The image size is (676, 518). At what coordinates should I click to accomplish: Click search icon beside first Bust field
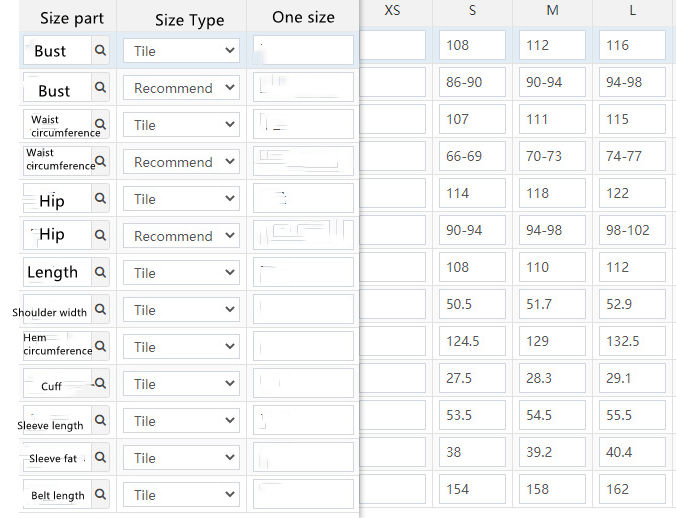tap(100, 50)
